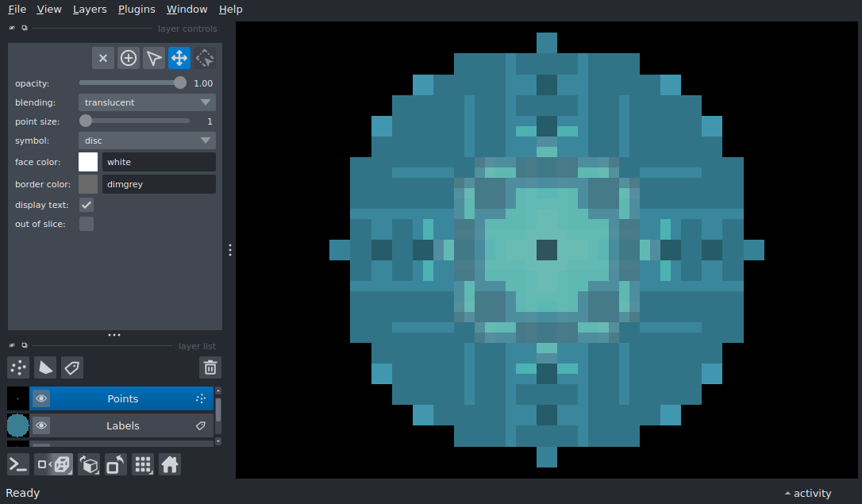Image resolution: width=862 pixels, height=504 pixels.
Task: Open the console terminal button
Action: (18, 464)
